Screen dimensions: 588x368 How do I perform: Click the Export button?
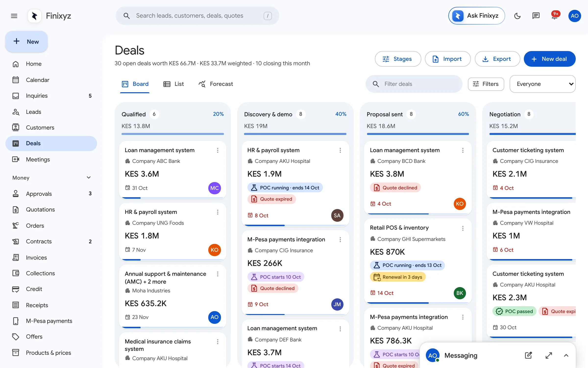497,59
